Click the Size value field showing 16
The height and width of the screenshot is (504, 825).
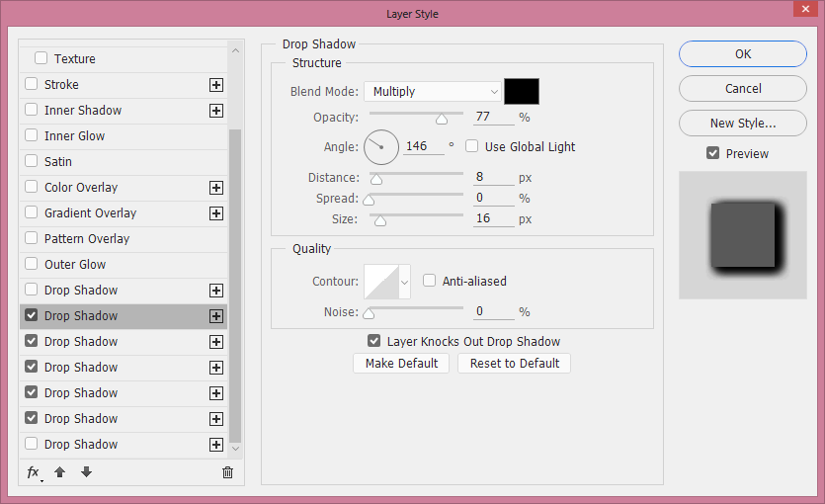tap(494, 218)
